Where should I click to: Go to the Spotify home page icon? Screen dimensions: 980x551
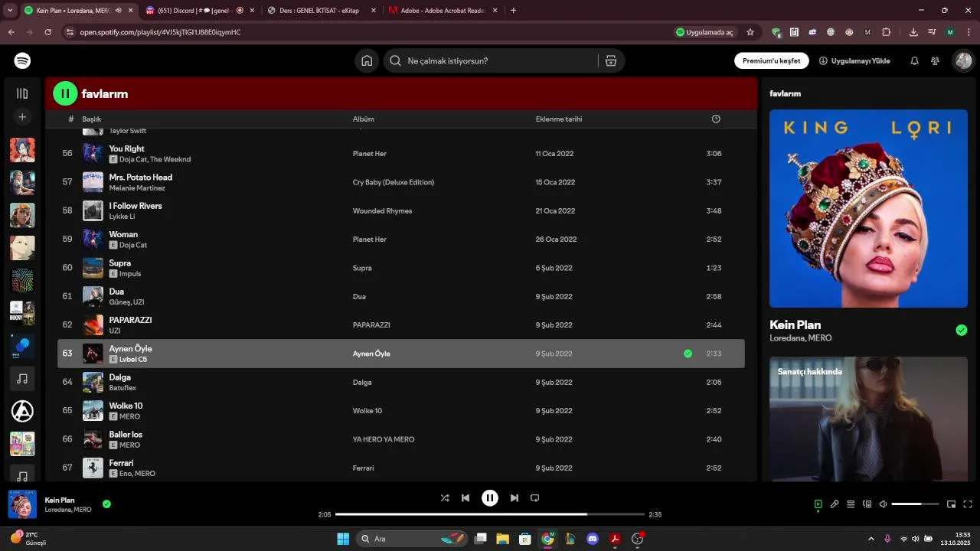tap(367, 60)
